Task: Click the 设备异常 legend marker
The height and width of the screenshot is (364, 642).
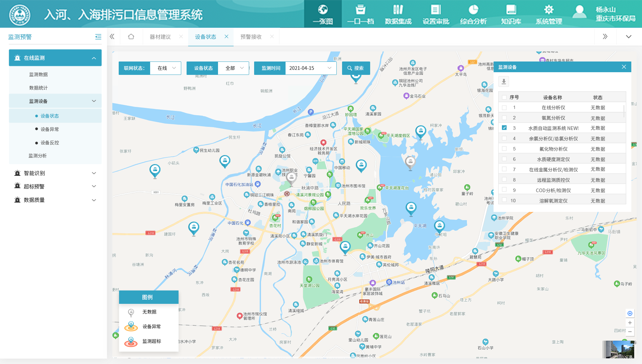Action: (131, 326)
